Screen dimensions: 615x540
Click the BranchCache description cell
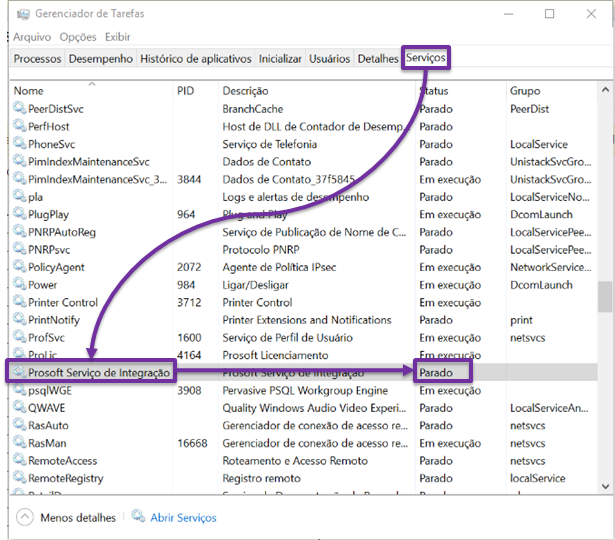point(253,109)
